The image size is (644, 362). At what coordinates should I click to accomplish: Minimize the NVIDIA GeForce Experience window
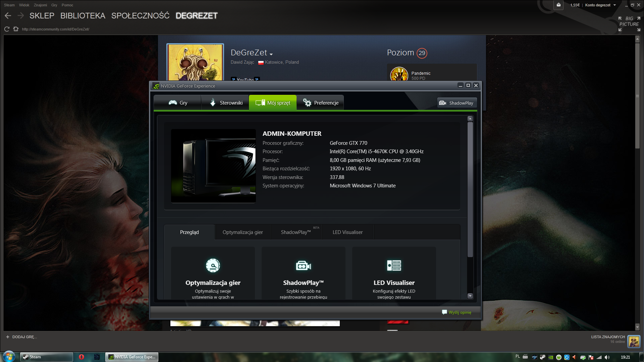click(461, 85)
